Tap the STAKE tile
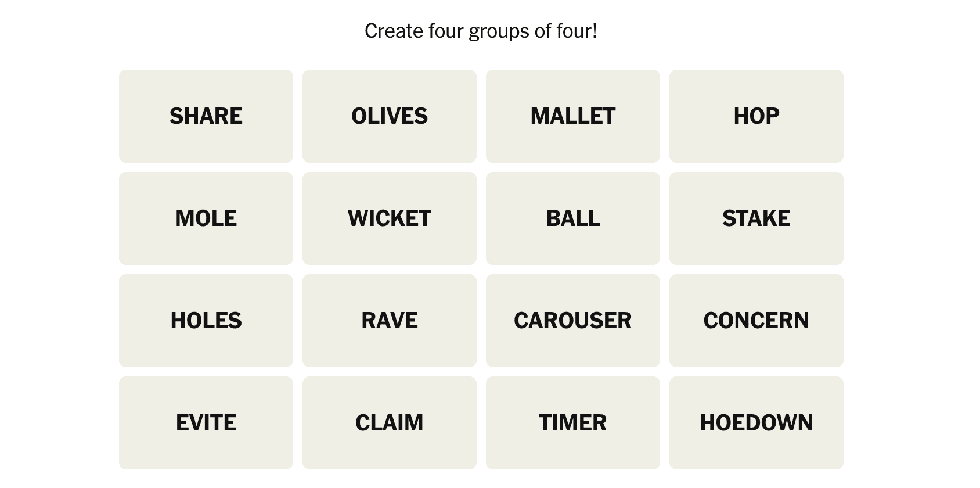Image resolution: width=980 pixels, height=488 pixels. click(756, 218)
